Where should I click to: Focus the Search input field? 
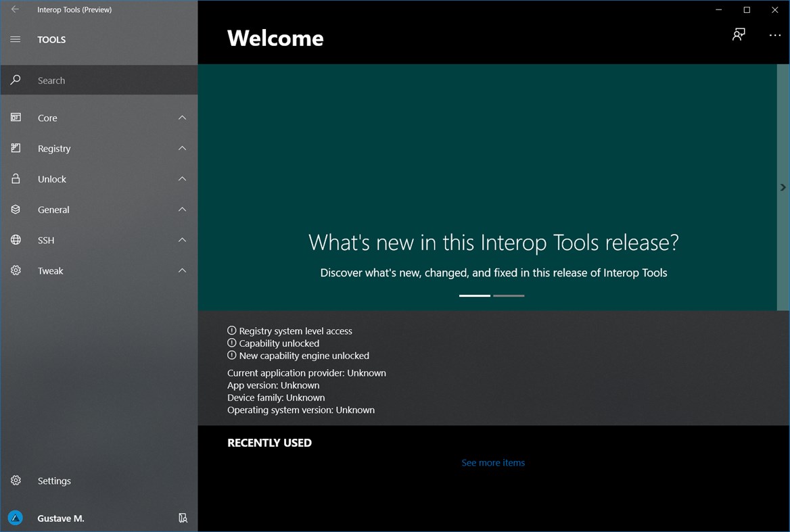coord(99,80)
